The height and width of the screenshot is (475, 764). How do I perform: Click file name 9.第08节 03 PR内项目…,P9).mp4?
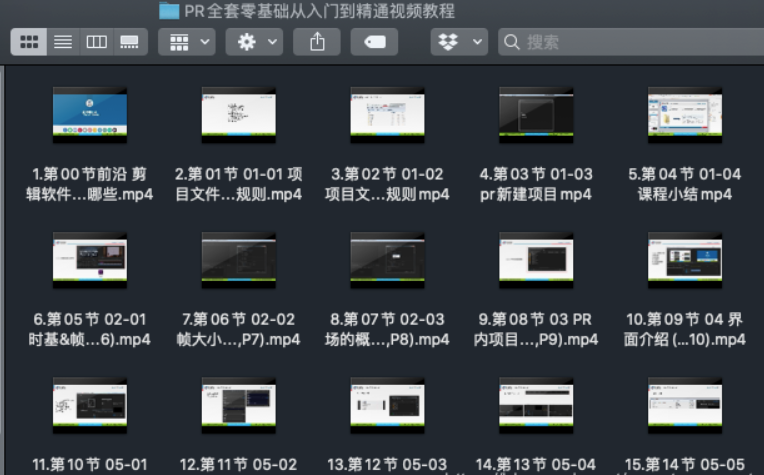(536, 329)
